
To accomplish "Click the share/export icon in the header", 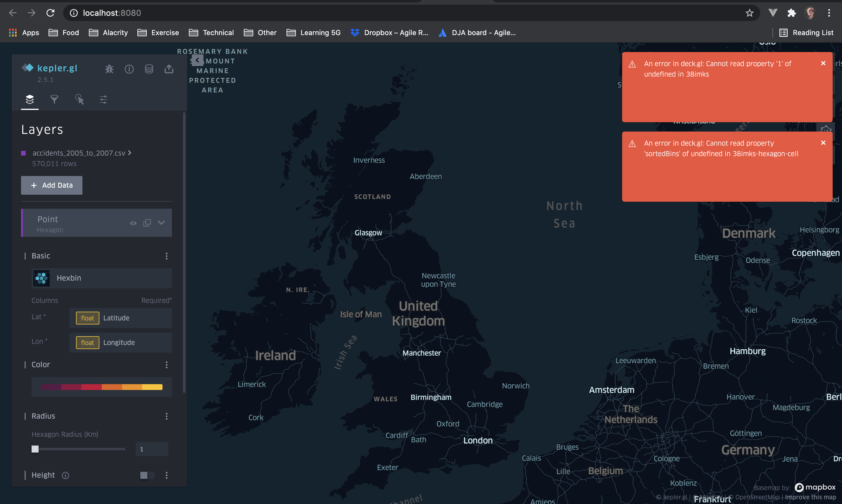I will pos(169,69).
